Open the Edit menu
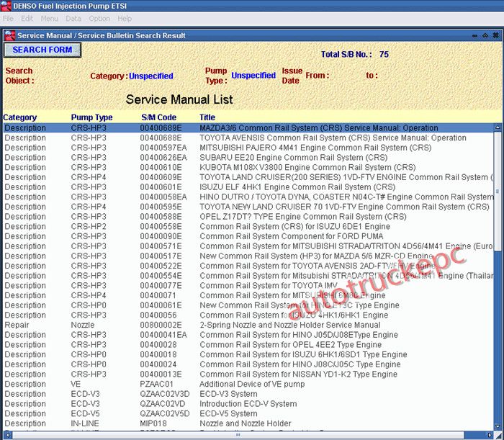The image size is (504, 440). [27, 19]
